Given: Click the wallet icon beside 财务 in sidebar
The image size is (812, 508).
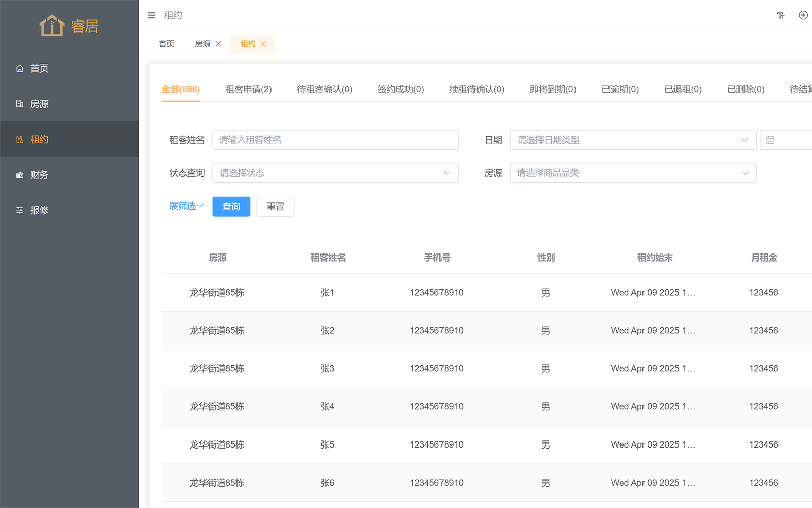Looking at the screenshot, I should pyautogui.click(x=20, y=175).
